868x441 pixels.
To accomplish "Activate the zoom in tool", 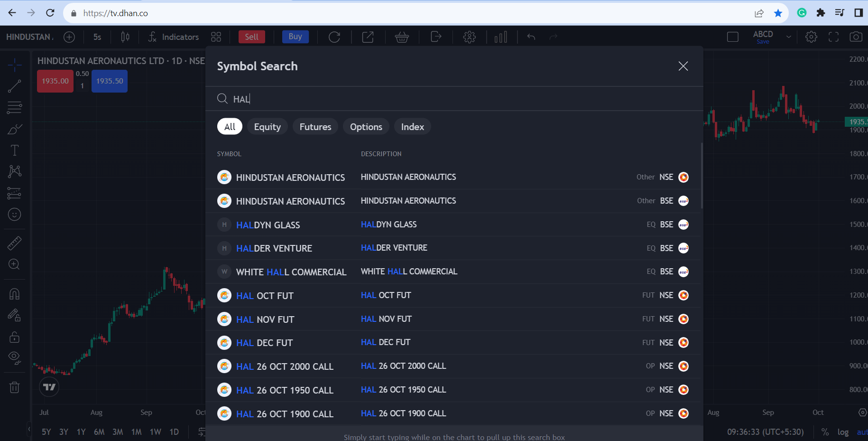I will [x=14, y=264].
